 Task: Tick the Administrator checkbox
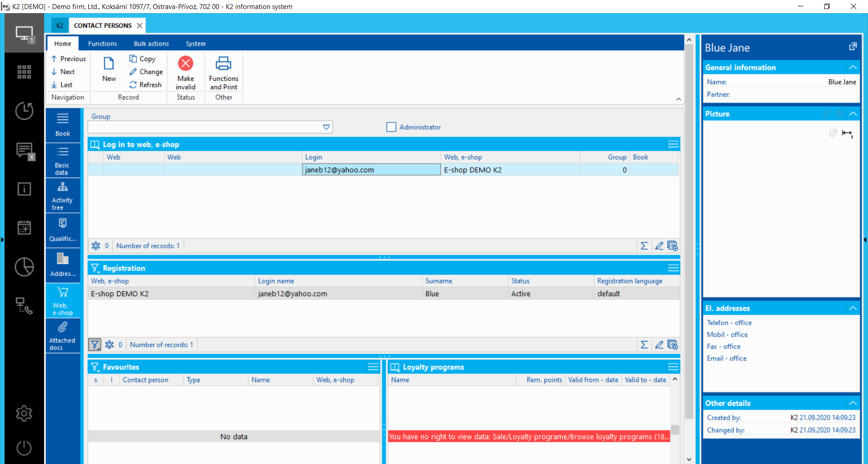point(391,127)
